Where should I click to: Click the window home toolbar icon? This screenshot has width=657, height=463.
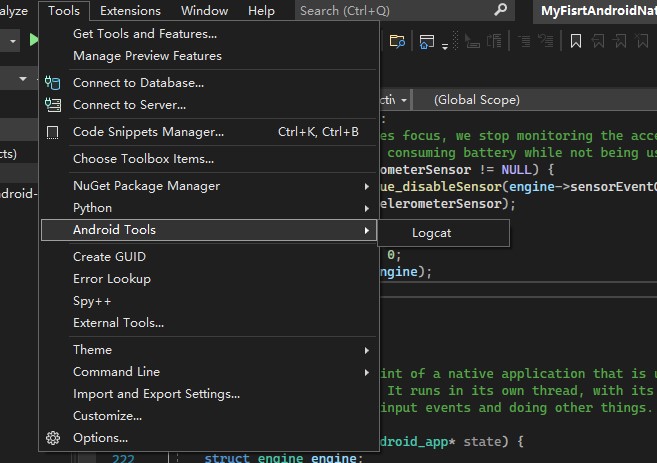click(x=426, y=41)
